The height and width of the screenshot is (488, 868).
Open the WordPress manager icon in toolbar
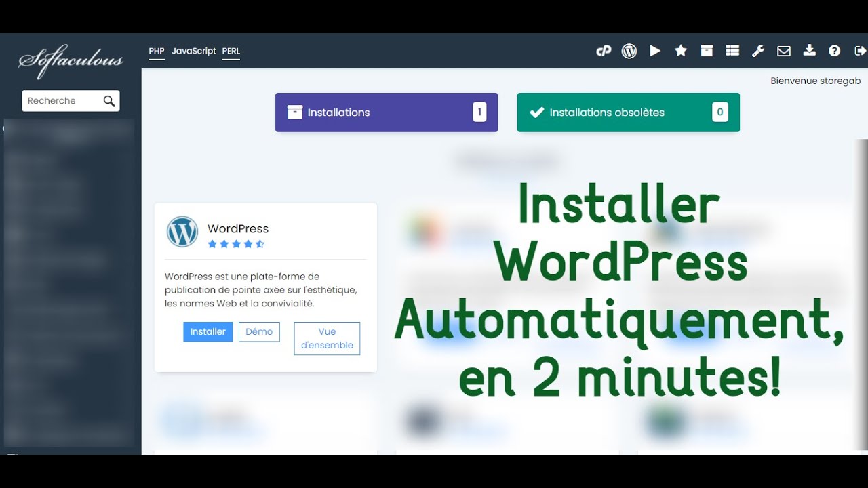coord(629,51)
